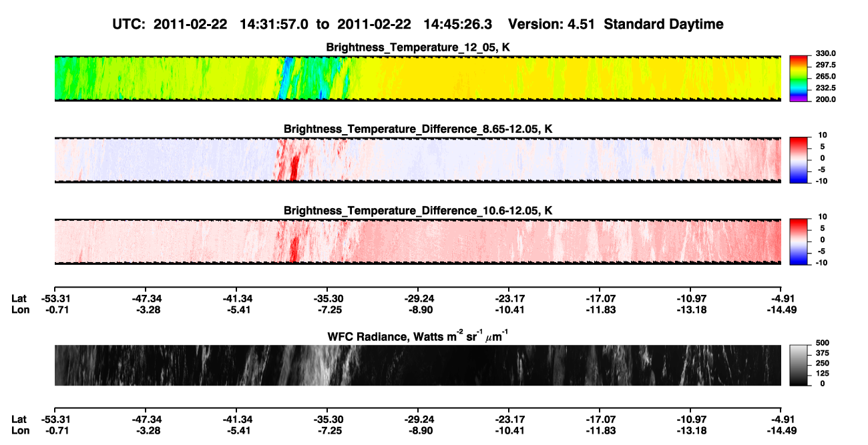Click the 'Lat' label on the upper axis
The width and height of the screenshot is (868, 445).
[x=19, y=298]
